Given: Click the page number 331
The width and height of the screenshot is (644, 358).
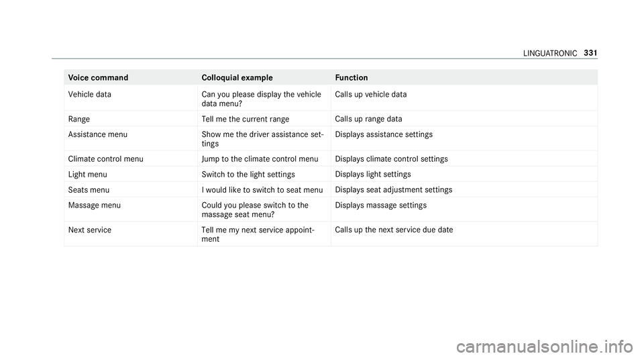Looking at the screenshot, I should [590, 53].
